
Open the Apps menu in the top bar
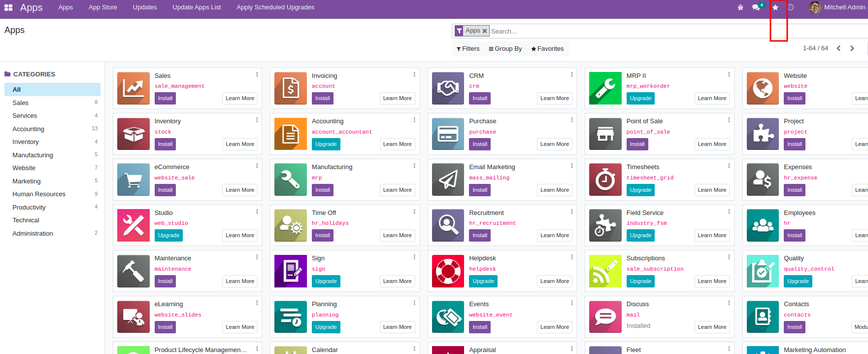click(66, 7)
